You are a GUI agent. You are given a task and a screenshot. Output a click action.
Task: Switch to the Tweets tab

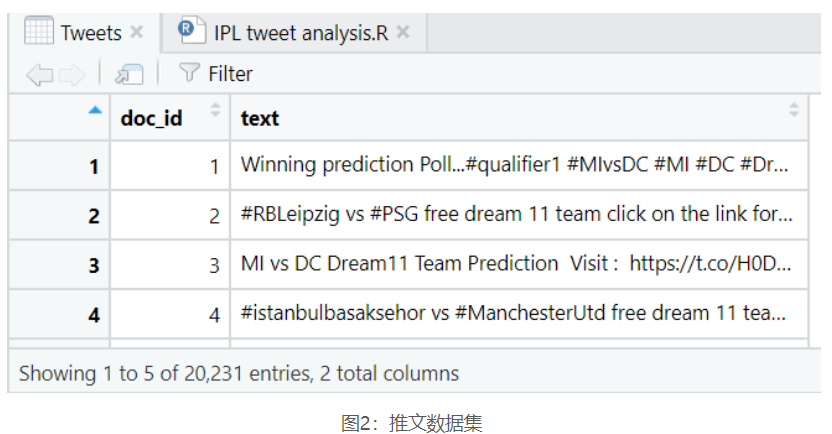point(90,32)
